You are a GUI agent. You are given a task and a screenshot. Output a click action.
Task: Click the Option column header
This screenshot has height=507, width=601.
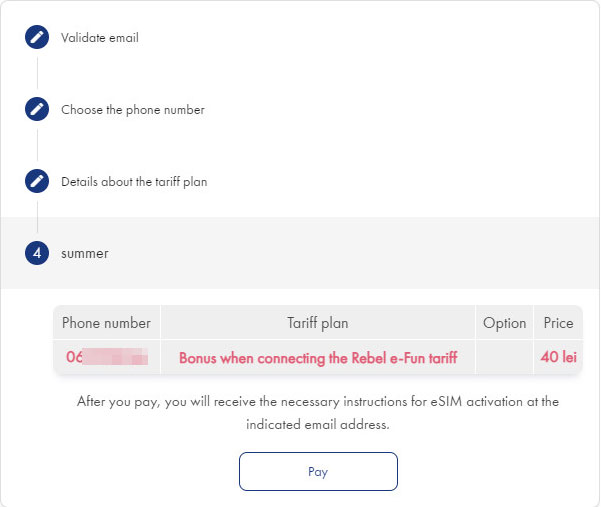tap(504, 323)
